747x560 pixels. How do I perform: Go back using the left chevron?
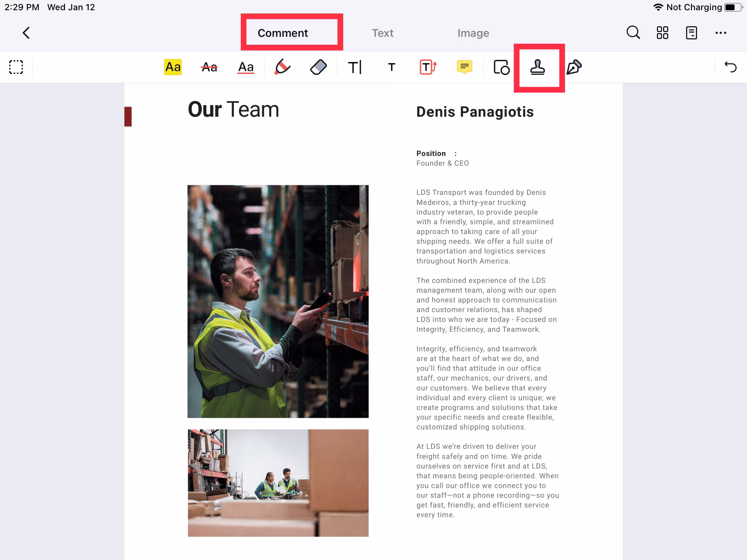26,33
